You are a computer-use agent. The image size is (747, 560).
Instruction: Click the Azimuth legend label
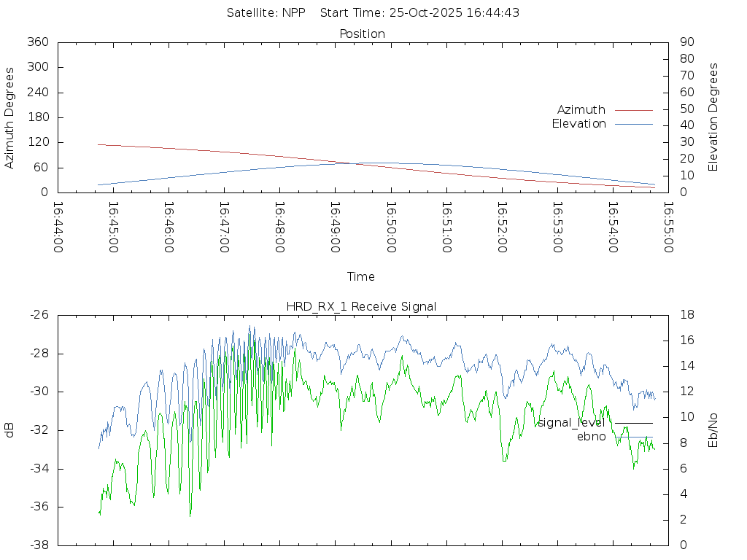(x=581, y=110)
